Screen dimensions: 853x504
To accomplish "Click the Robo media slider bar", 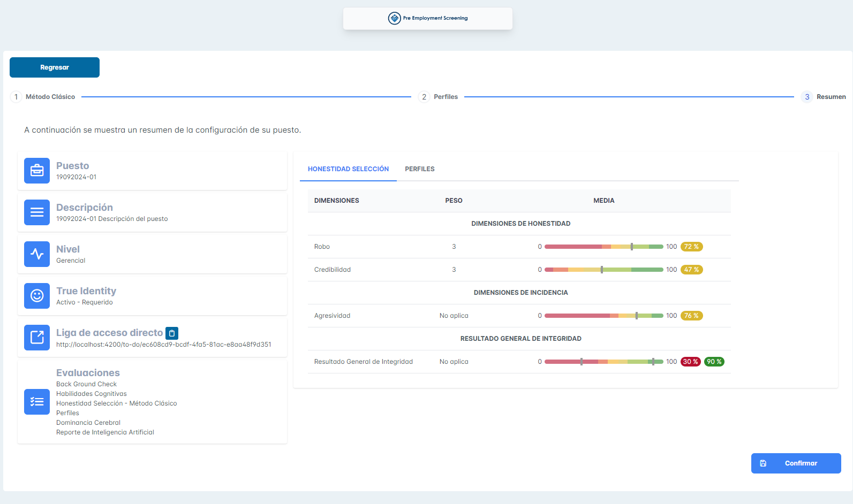I will (603, 247).
